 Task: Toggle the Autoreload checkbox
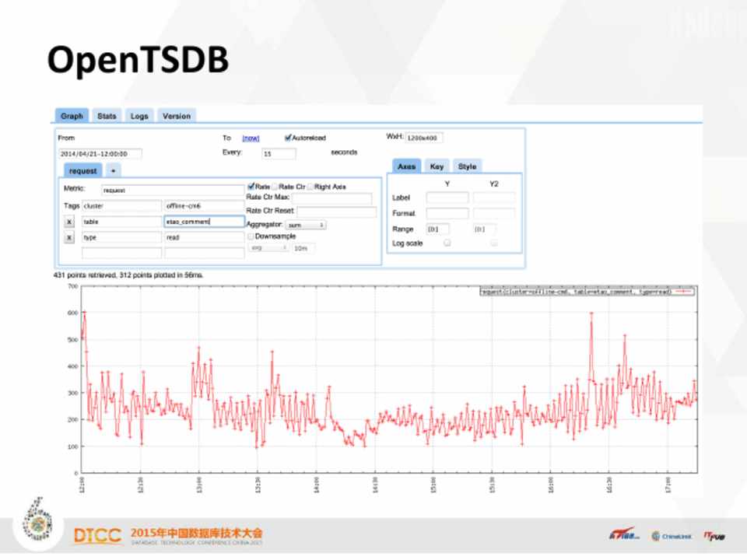pos(288,138)
